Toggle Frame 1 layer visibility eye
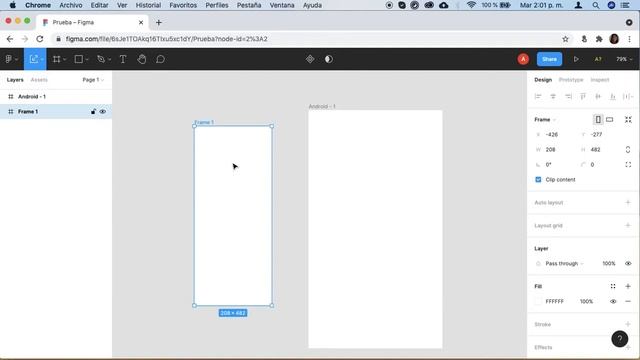Screen dimensions: 640x360 103,111
